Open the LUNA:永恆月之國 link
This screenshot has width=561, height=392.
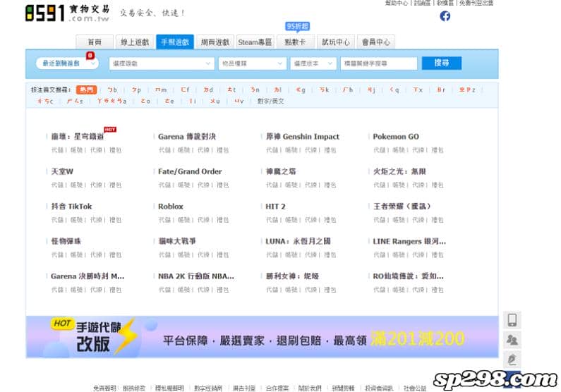coord(298,241)
